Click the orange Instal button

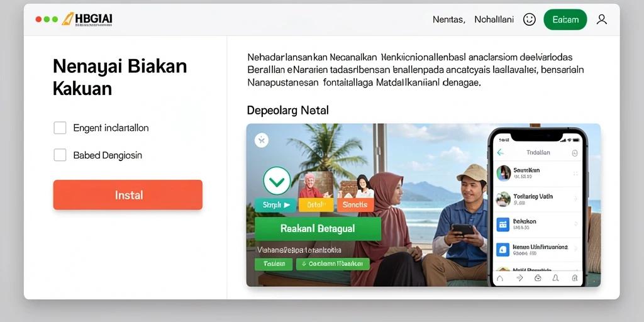[x=128, y=195]
